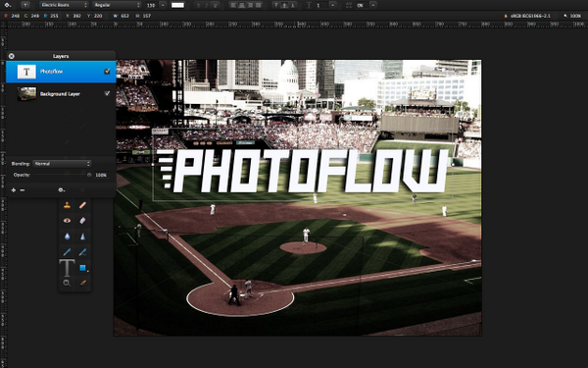Click the text box left-side resize handle
588x368 pixels.
[153, 165]
